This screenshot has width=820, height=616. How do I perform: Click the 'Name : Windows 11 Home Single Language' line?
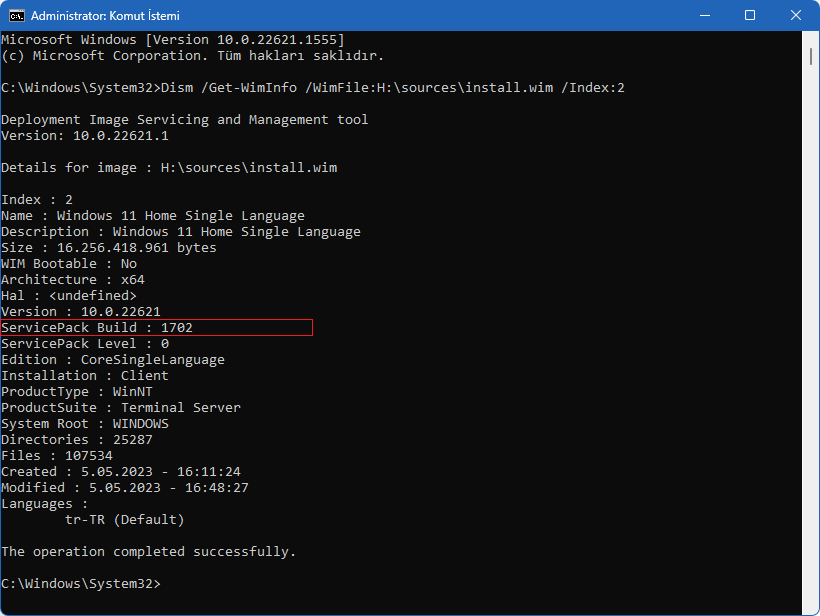coord(153,216)
